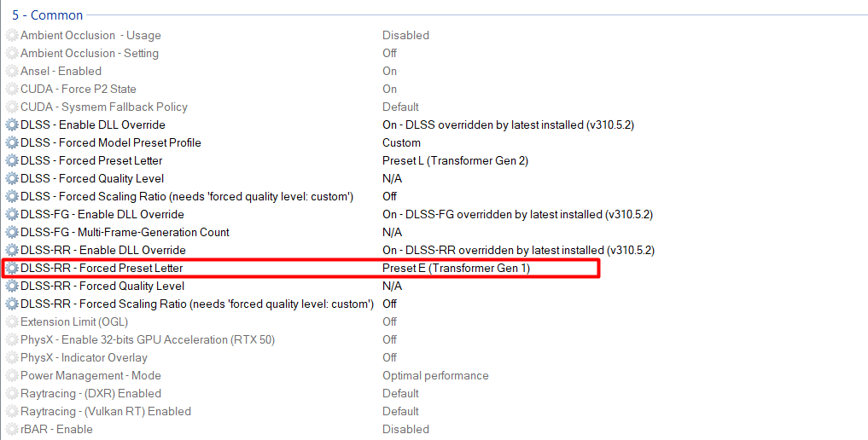Click gear icon beside DLSS-FG Multi-Frame-Generation Count
Screen dimensions: 868x440
(12, 233)
